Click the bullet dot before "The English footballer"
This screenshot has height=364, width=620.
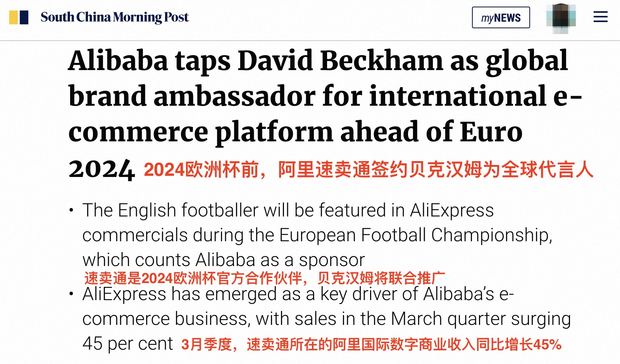point(71,210)
